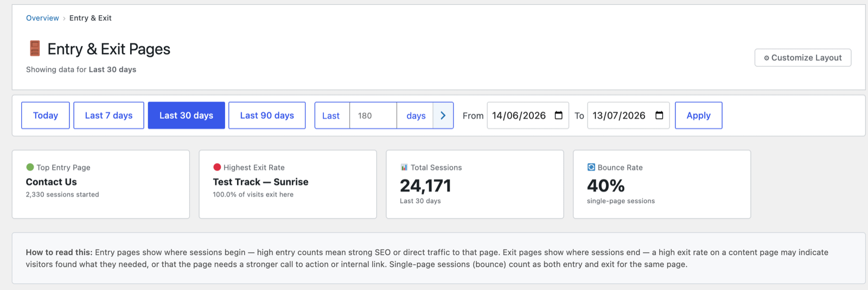
Task: Click the red dot on Highest Exit Rate
Action: (217, 167)
